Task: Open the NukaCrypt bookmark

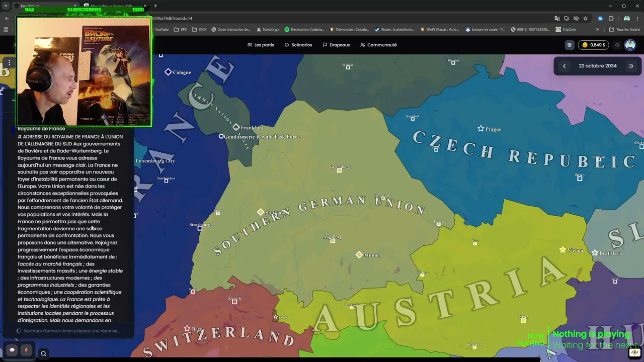Action: point(268,30)
